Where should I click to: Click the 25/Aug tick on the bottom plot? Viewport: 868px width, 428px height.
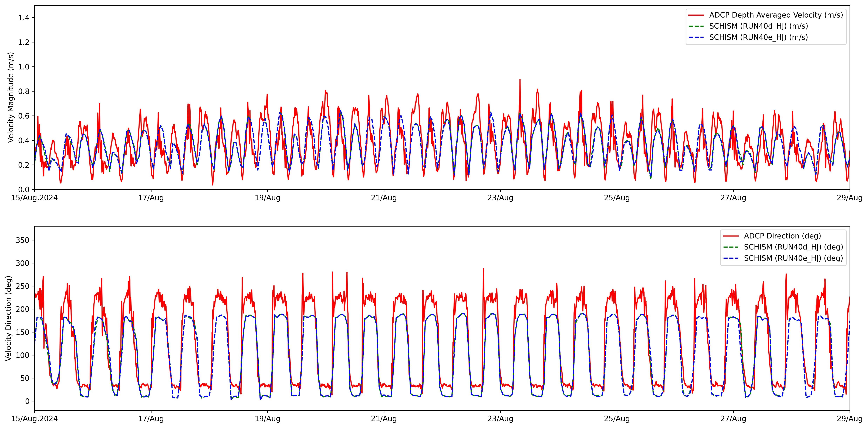(617, 419)
